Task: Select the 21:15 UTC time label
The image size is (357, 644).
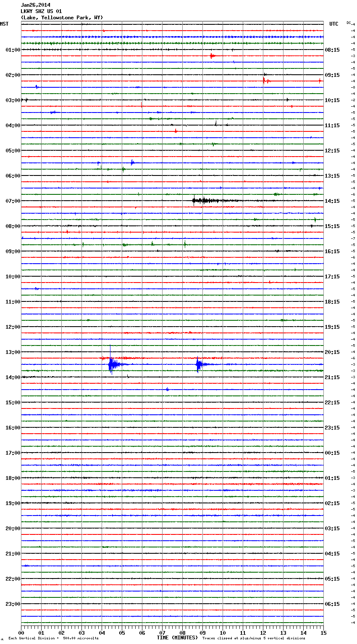Action: (332, 377)
